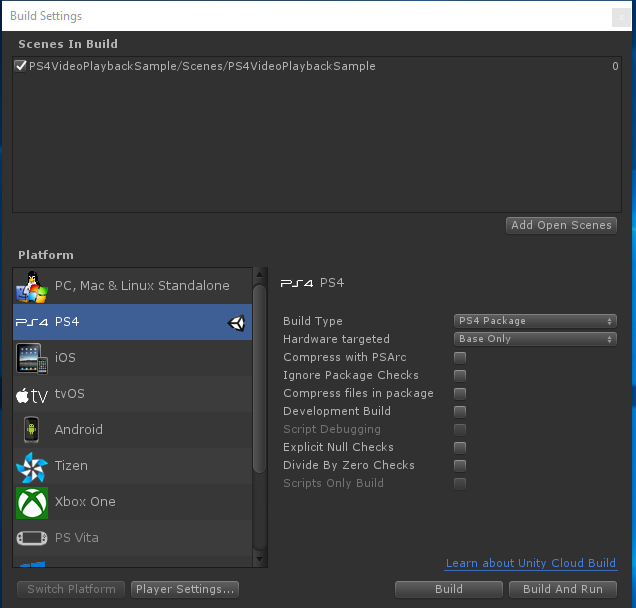Toggle the Scripts Only Build checkbox
This screenshot has width=636, height=608.
click(x=460, y=483)
